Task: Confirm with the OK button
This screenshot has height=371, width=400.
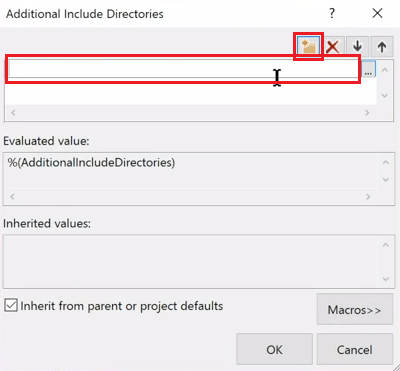Action: coord(274,349)
